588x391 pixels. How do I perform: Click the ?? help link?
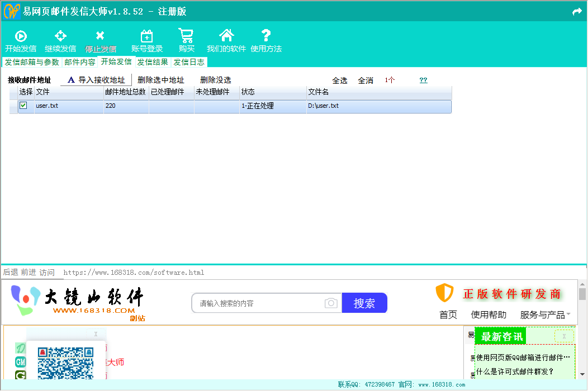pos(423,80)
